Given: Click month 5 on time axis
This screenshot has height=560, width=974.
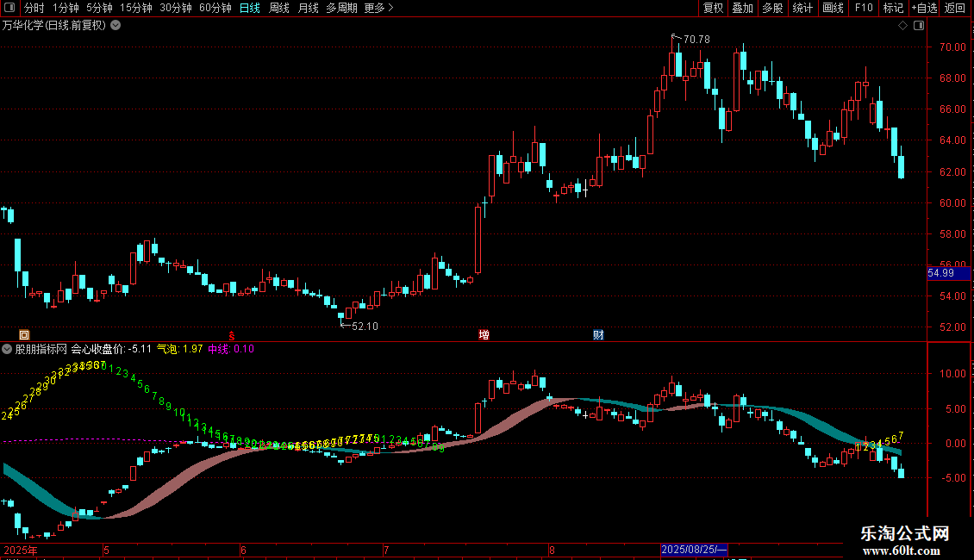Looking at the screenshot, I should coord(107,550).
